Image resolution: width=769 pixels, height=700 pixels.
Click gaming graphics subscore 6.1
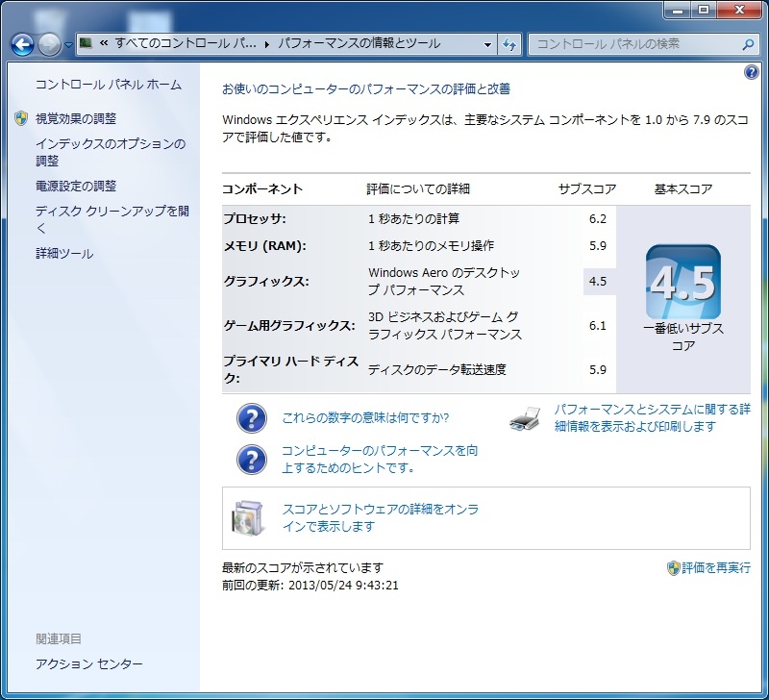coord(597,326)
